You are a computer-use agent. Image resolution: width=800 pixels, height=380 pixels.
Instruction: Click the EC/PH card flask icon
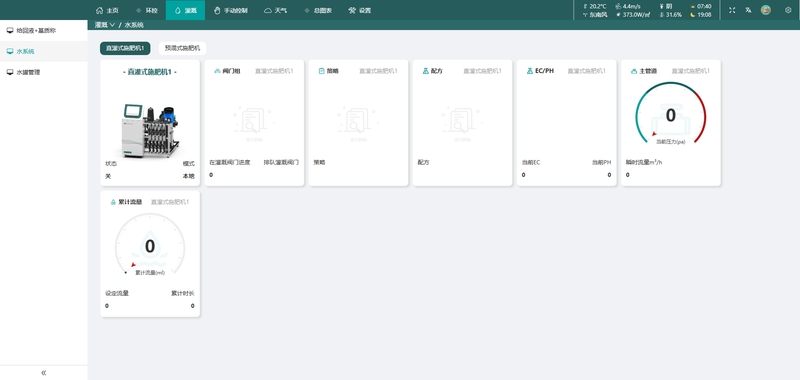coord(530,71)
